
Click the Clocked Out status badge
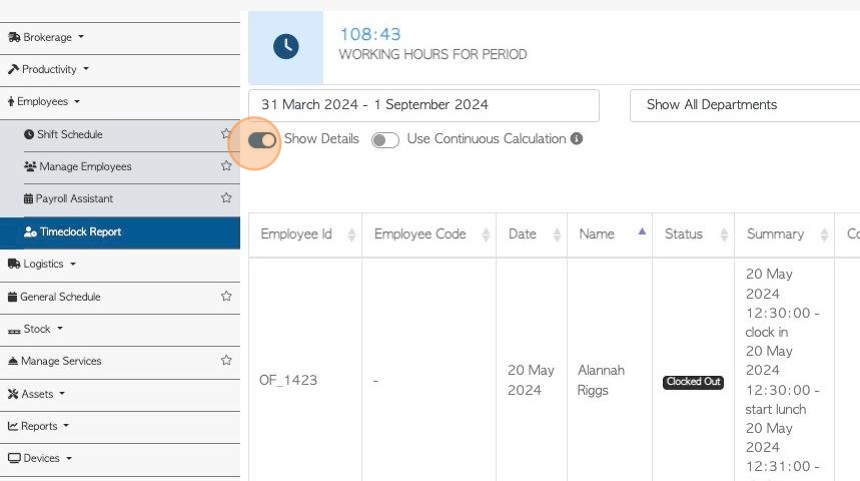point(693,382)
